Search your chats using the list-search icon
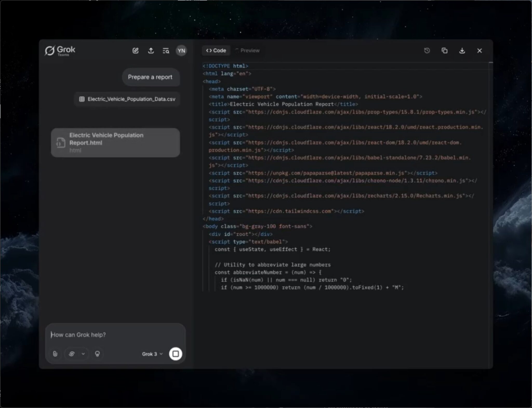The height and width of the screenshot is (408, 532). [166, 50]
